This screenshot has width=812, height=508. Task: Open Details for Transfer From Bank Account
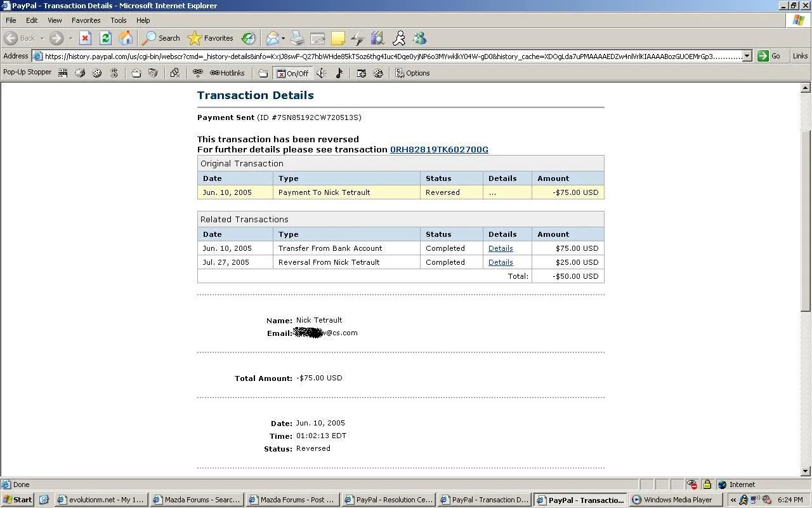click(501, 248)
